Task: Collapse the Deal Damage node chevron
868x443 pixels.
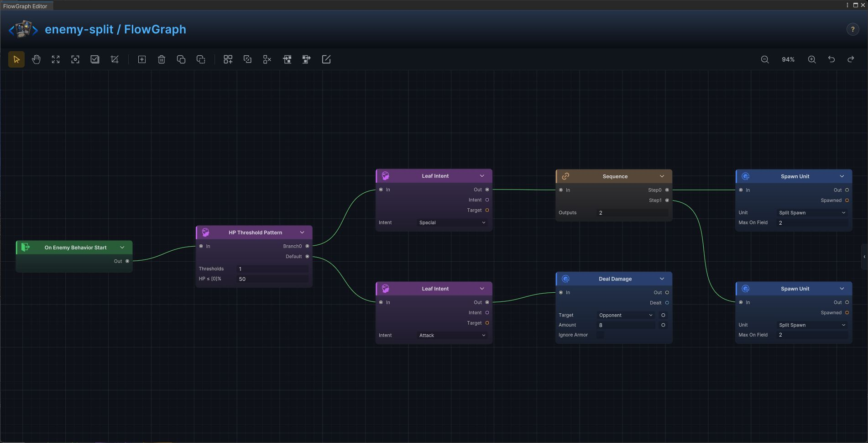Action: click(662, 279)
